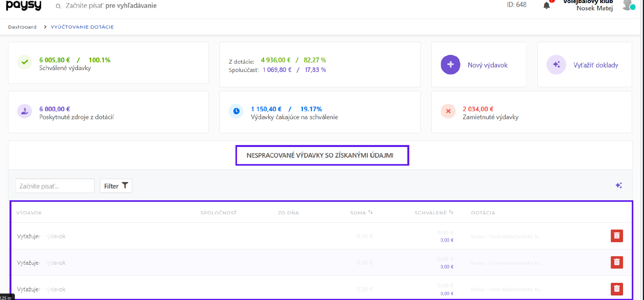Click the red X rejected expenses icon
Image resolution: width=644 pixels, height=300 pixels.
tap(448, 111)
